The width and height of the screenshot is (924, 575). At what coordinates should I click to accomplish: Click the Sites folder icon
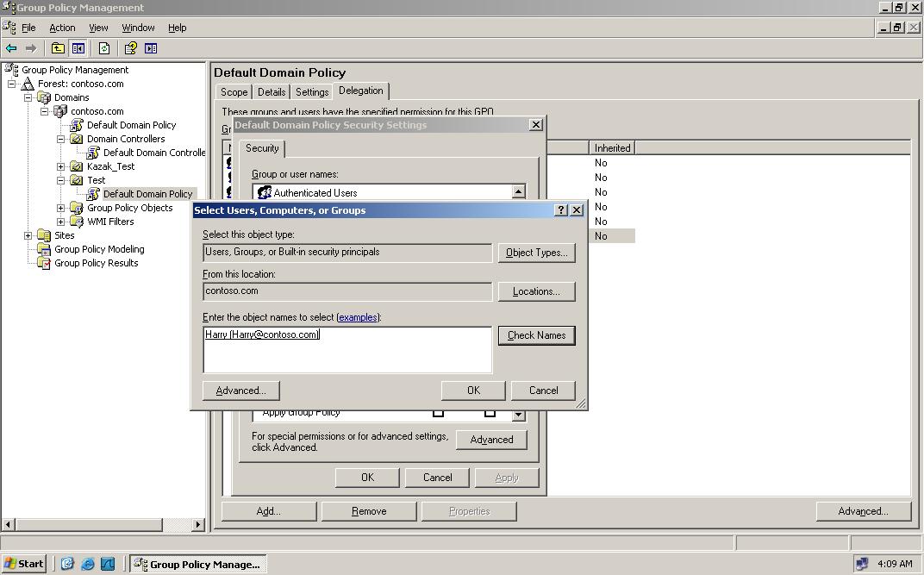(x=44, y=235)
